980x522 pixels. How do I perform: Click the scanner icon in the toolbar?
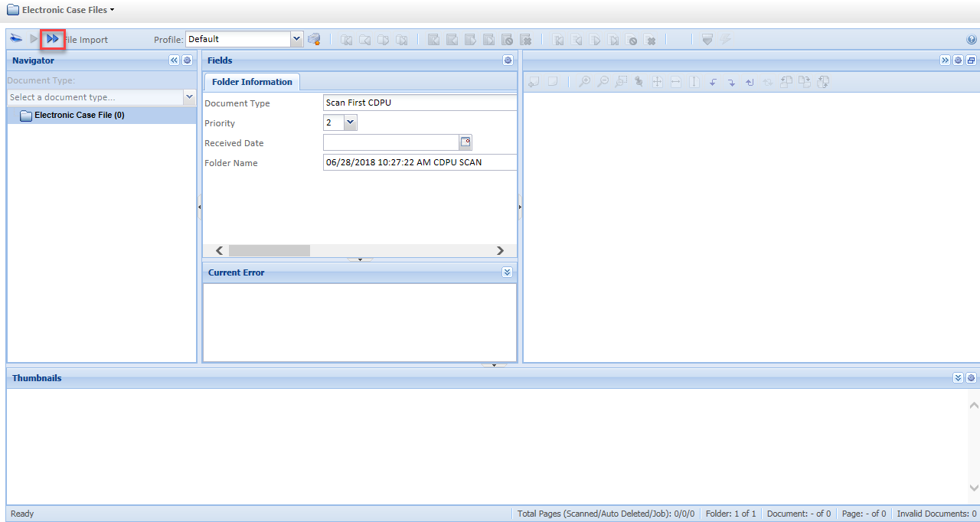[16, 39]
